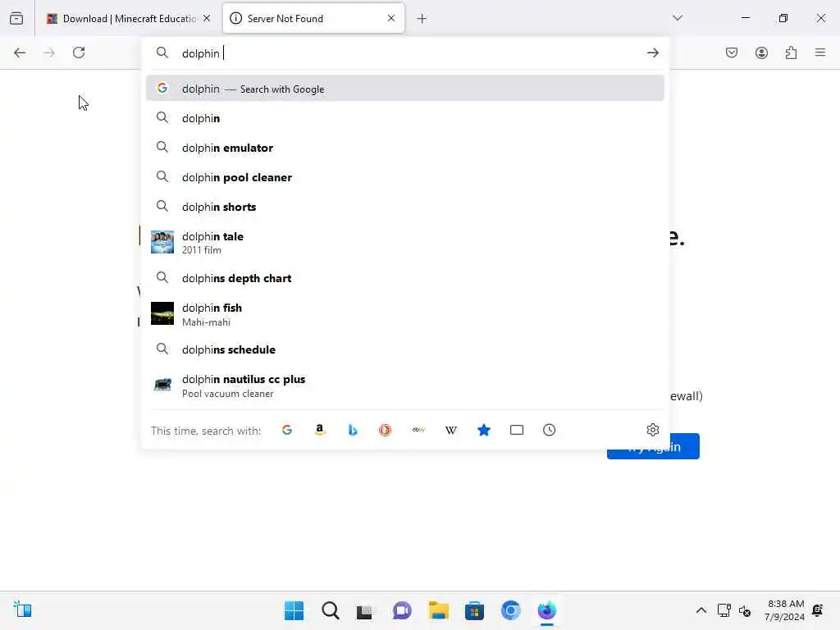Search this time with Bing icon
This screenshot has height=630, width=840.
353,430
